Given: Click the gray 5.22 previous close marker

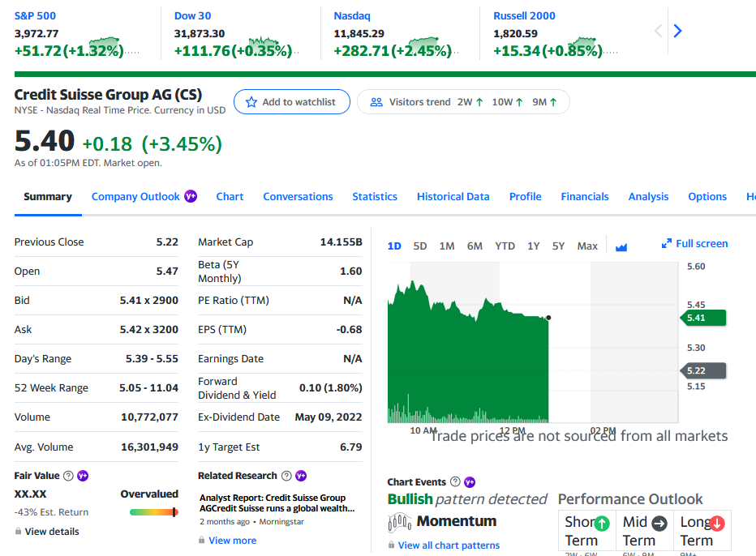Looking at the screenshot, I should pos(703,370).
